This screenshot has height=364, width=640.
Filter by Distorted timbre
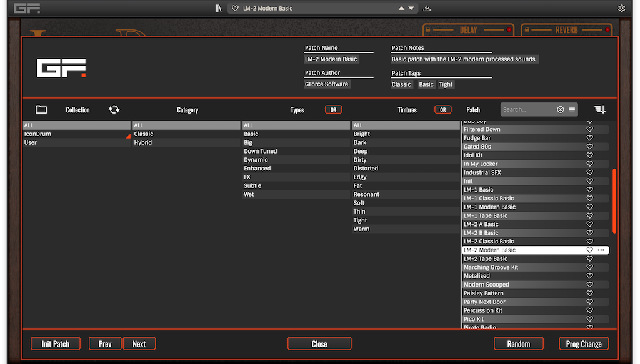(406, 169)
